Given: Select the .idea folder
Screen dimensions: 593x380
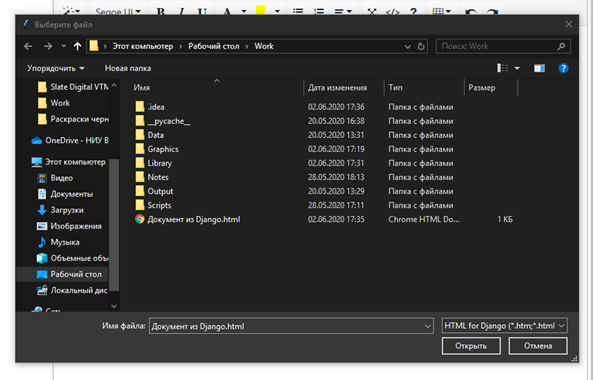Looking at the screenshot, I should 150,107.
